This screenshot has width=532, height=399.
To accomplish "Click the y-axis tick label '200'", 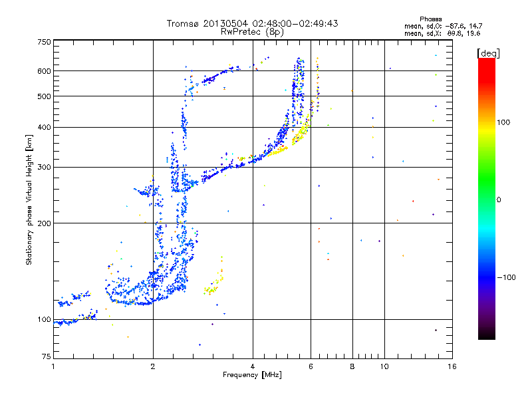I will 44,223.
